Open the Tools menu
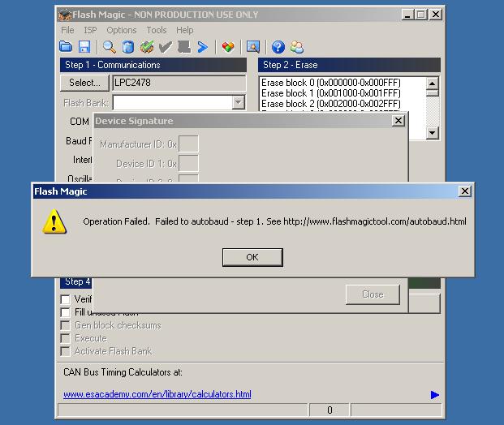The width and height of the screenshot is (504, 425). click(157, 30)
